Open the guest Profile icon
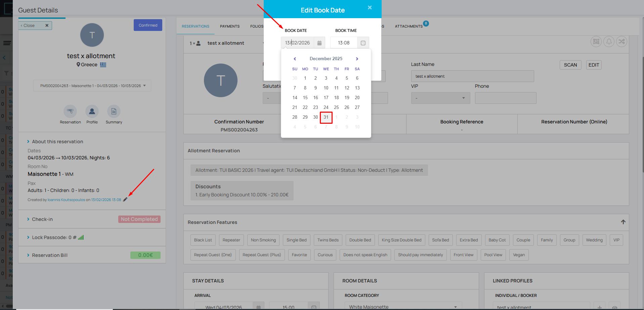Image resolution: width=644 pixels, height=310 pixels. tap(92, 111)
